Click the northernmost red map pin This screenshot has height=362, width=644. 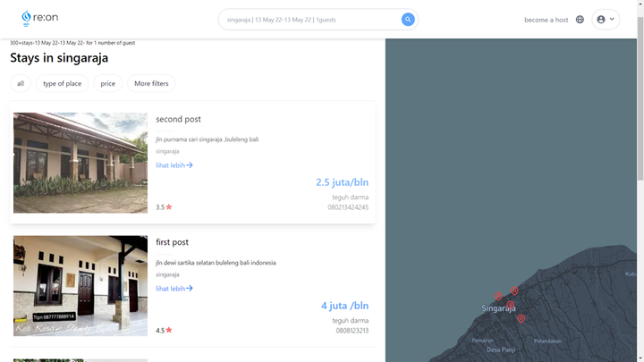[x=514, y=290]
